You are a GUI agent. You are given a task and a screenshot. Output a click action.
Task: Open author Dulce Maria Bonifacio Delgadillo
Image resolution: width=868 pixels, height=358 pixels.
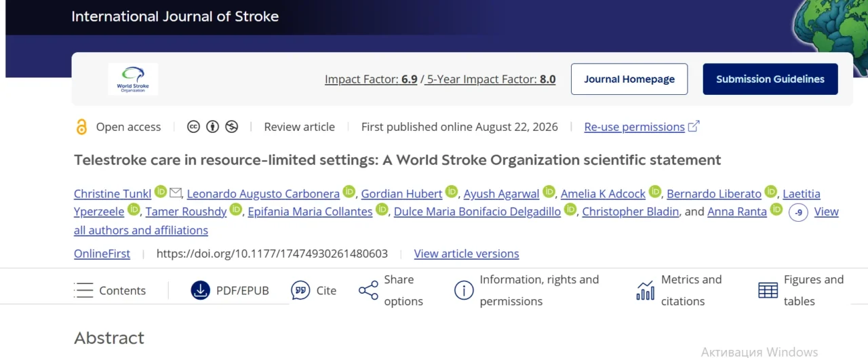477,212
